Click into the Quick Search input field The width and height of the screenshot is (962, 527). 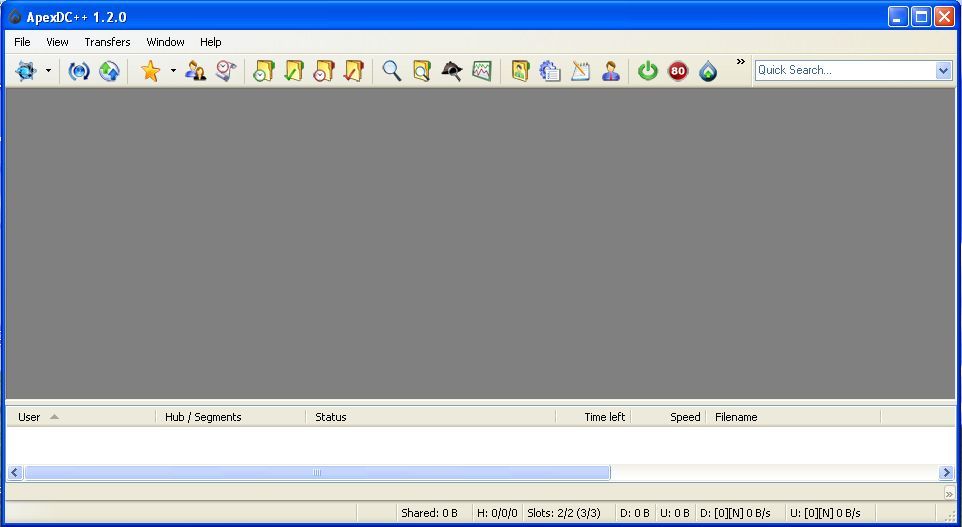tap(845, 71)
